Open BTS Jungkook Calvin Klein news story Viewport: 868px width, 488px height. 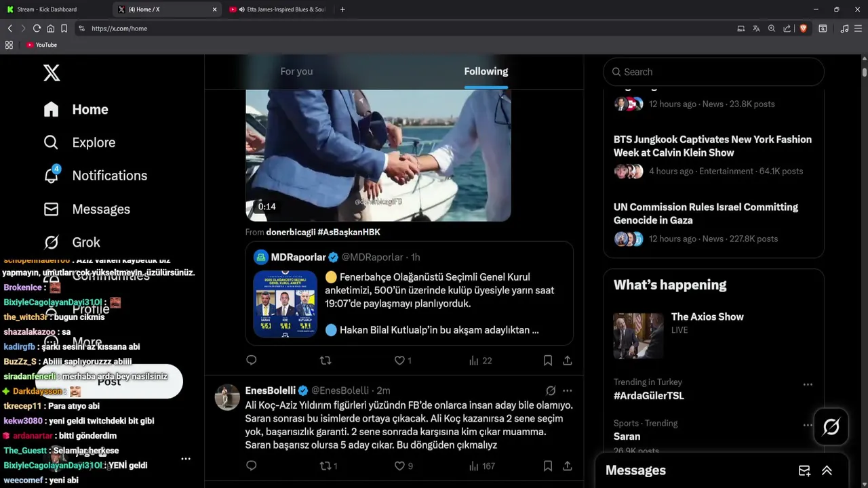713,146
